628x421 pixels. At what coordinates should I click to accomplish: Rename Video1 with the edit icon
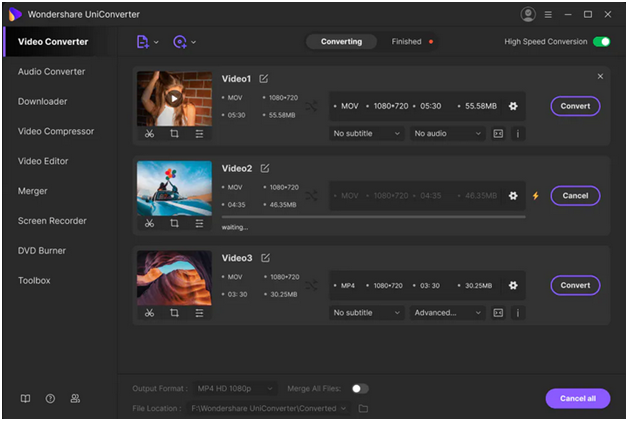pos(264,79)
